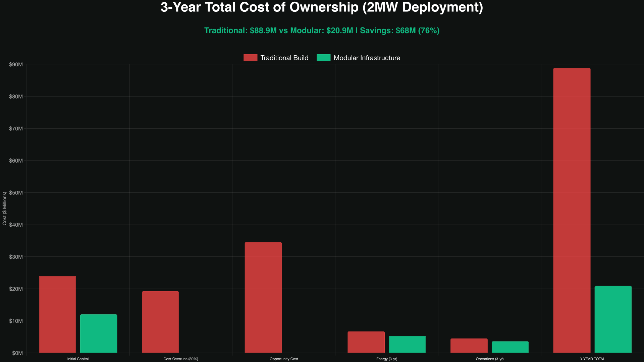Toggle the Traditional Build legend label

[284, 58]
